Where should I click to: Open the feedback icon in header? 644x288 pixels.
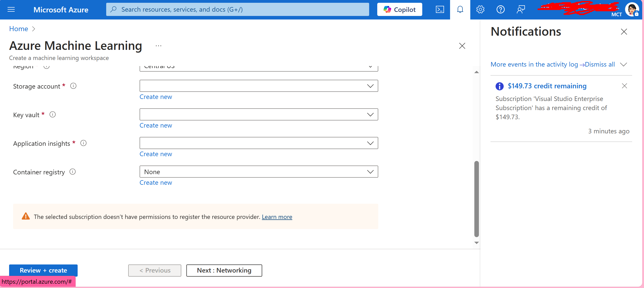[x=521, y=10]
